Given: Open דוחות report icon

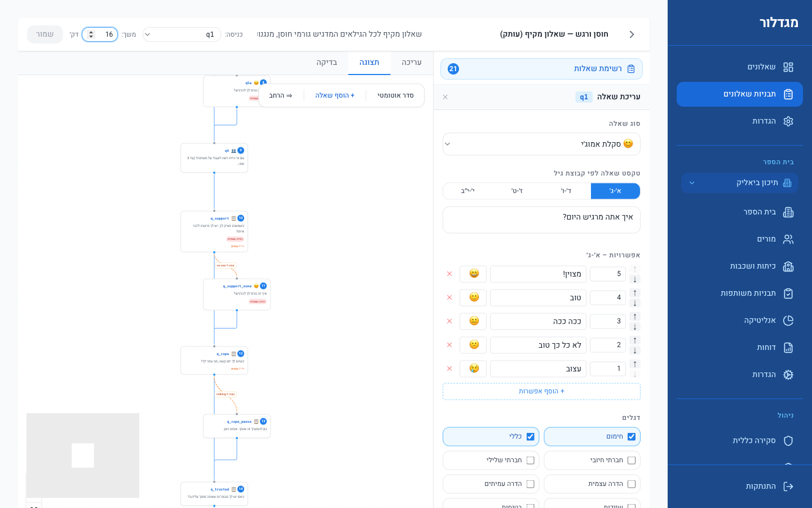Looking at the screenshot, I should [788, 348].
